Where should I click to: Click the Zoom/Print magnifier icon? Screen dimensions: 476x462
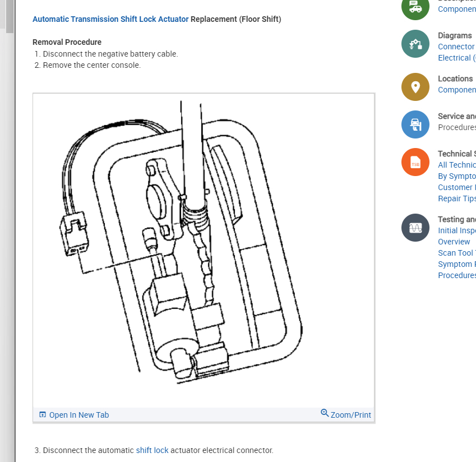[x=325, y=413]
